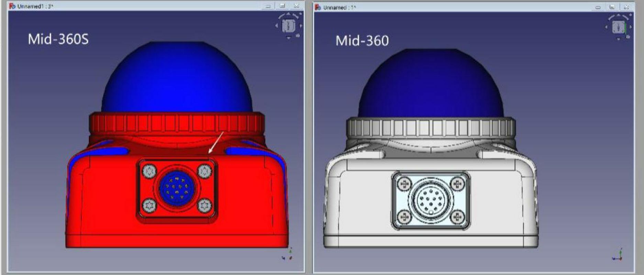Open mini-cube menu under Mid-360S navigation cube
This screenshot has width=644, height=275.
click(298, 35)
